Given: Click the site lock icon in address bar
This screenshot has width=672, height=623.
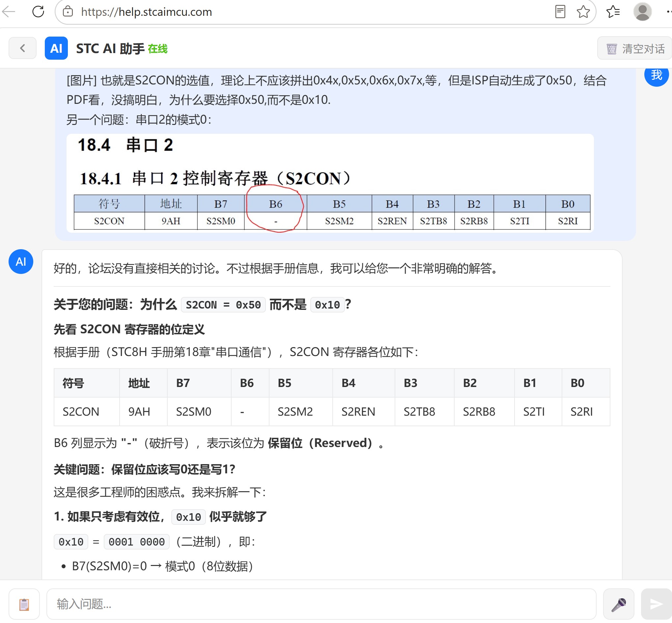Looking at the screenshot, I should [x=68, y=12].
